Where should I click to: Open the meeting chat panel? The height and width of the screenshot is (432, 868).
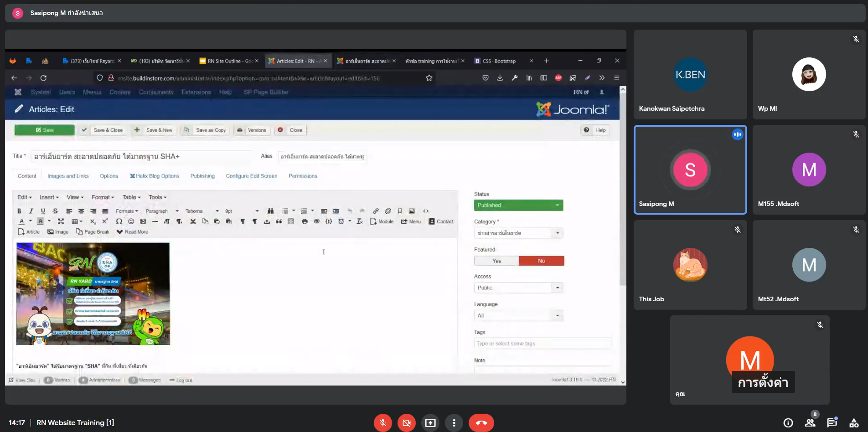coord(832,423)
